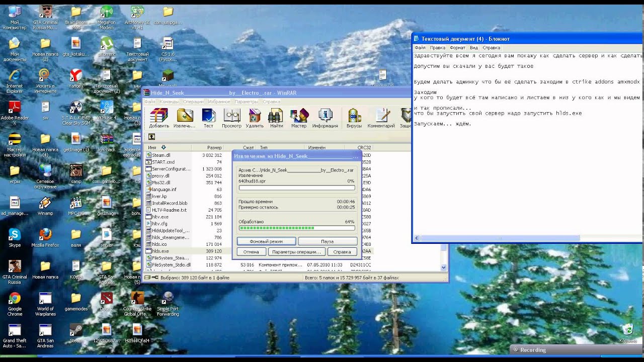Select the GTA Criminal Russia icon beside Новая папка
This screenshot has height=362, width=644.
[x=15, y=266]
